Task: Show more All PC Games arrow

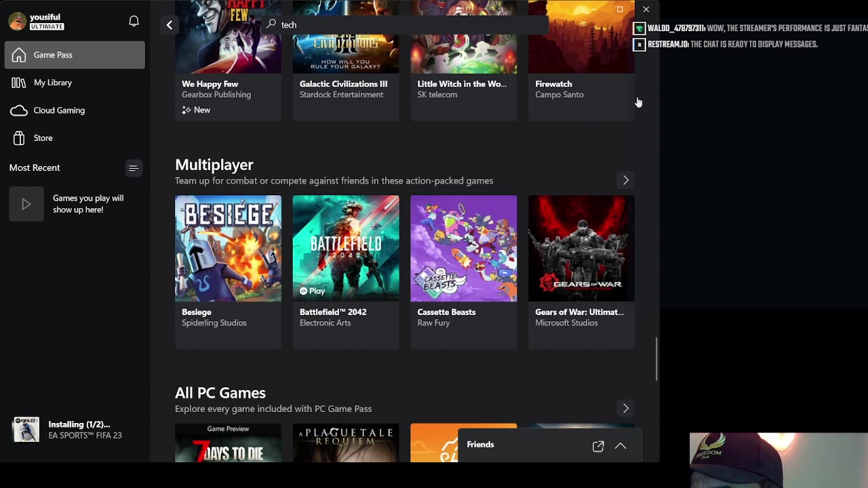Action: (x=625, y=409)
